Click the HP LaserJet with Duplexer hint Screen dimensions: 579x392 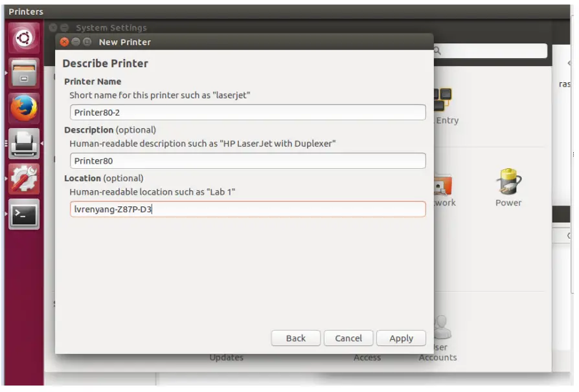202,144
